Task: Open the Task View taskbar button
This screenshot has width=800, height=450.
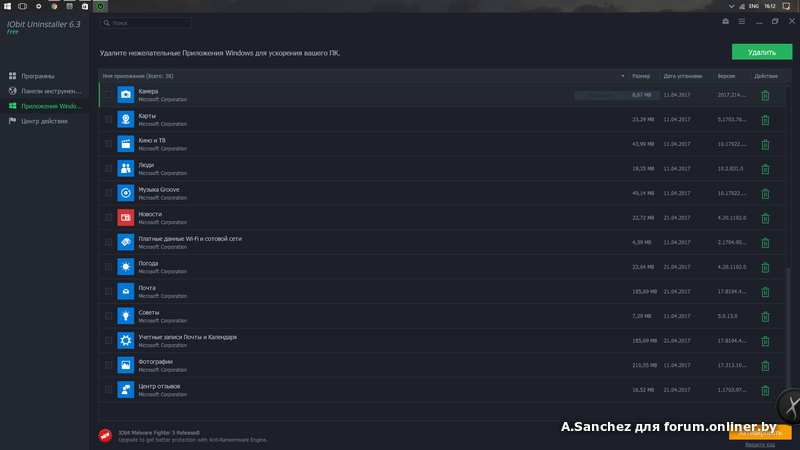Action: click(x=22, y=6)
